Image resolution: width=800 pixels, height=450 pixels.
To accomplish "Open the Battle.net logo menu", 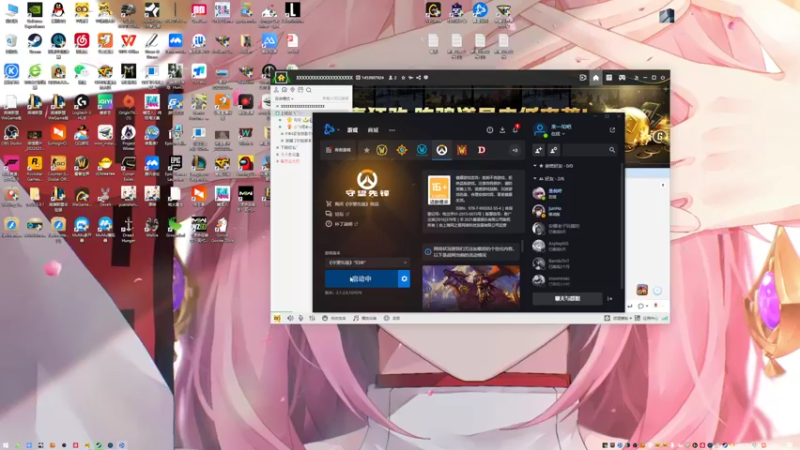I will pyautogui.click(x=330, y=130).
